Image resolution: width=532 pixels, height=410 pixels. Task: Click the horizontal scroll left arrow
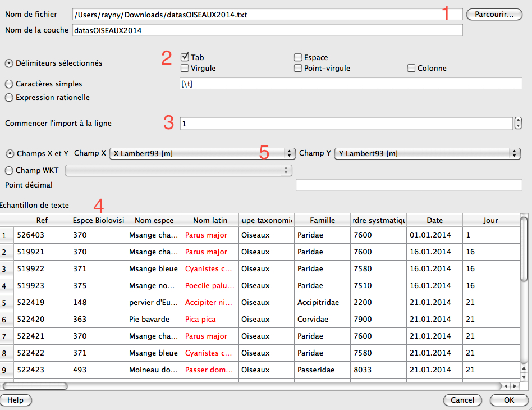(506, 386)
